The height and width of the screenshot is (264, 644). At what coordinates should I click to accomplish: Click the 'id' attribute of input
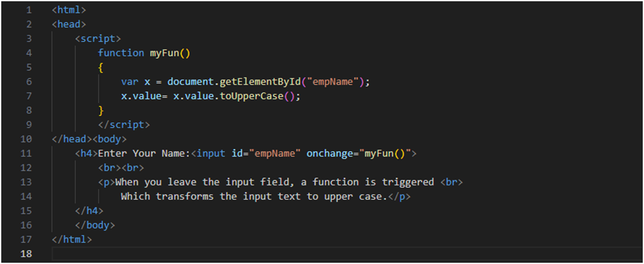[237, 153]
